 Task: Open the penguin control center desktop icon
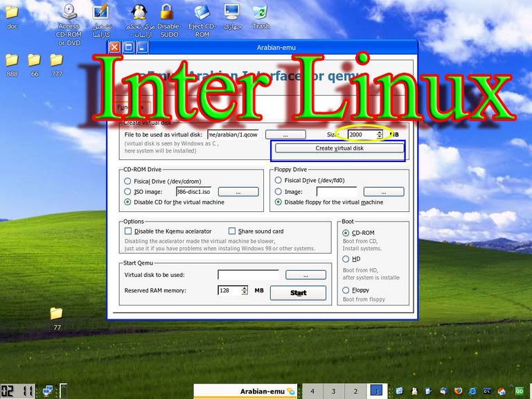click(139, 20)
